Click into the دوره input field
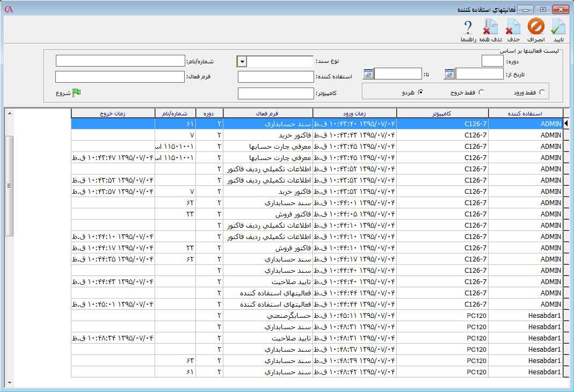The width and height of the screenshot is (574, 392). 492,61
